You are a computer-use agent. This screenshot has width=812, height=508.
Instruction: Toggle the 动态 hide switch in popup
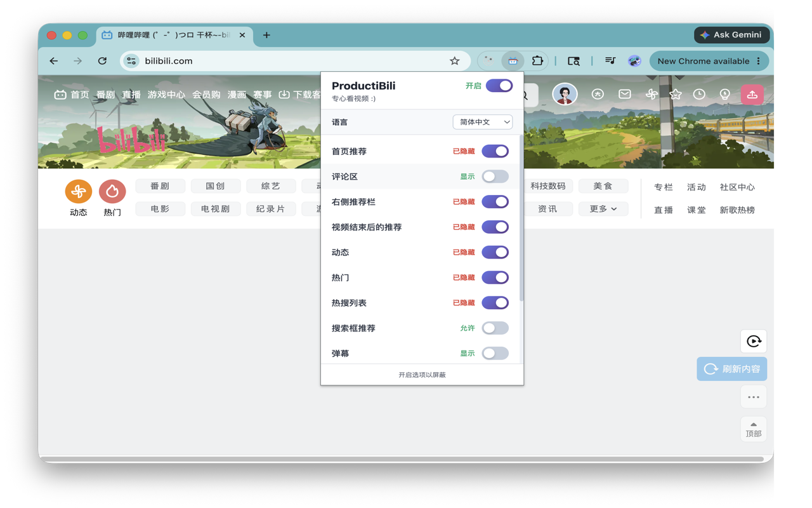(x=495, y=252)
